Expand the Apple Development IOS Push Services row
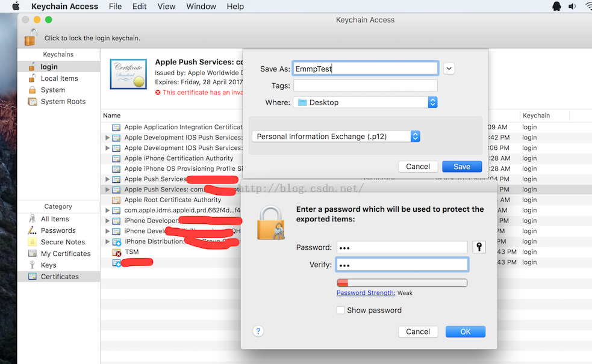The image size is (592, 364). [x=107, y=138]
